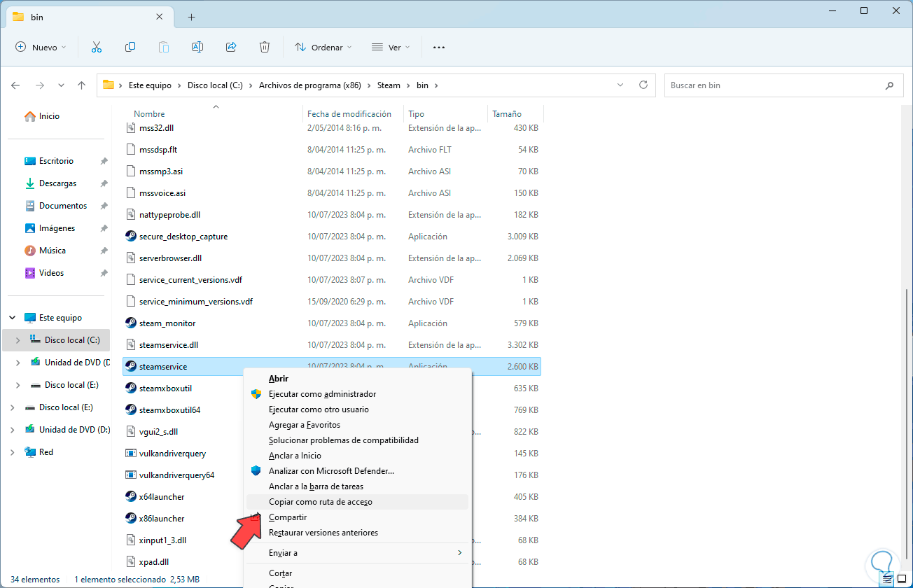Viewport: 913px width, 588px height.
Task: Select the xpad.dll file
Action: pos(154,562)
